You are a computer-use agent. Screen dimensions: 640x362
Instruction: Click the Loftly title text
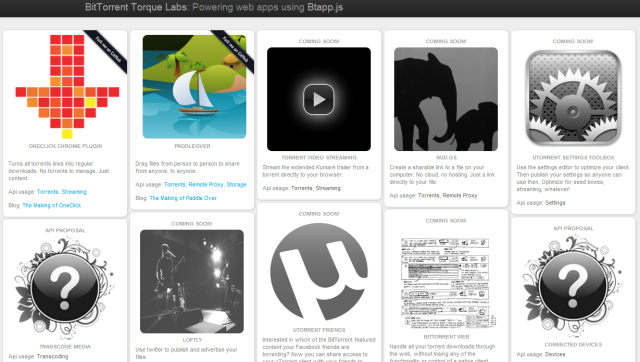coord(192,340)
